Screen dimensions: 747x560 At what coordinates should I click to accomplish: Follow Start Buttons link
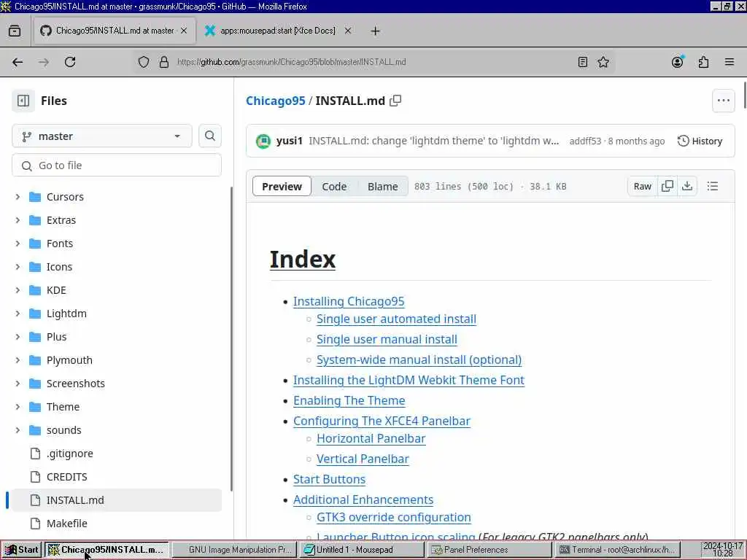(x=329, y=480)
